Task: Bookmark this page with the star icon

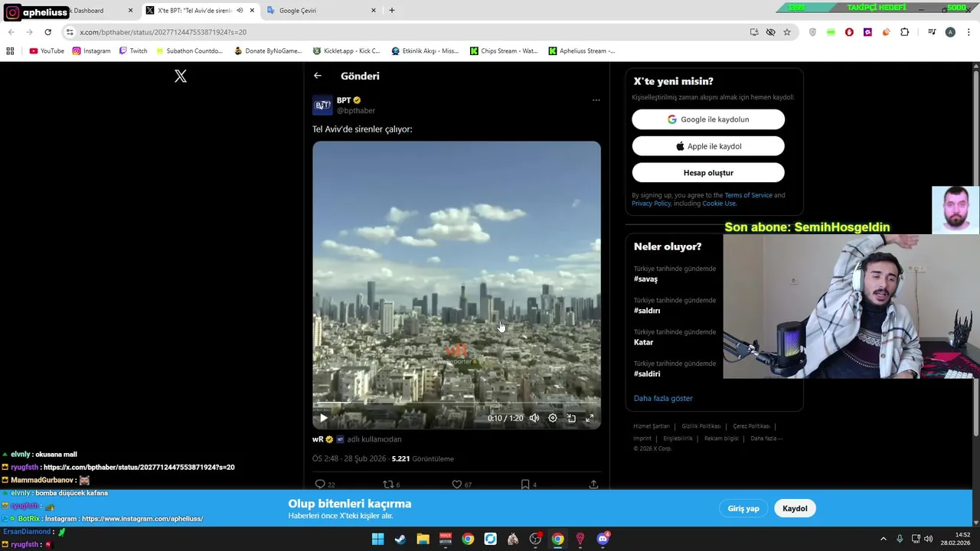Action: click(x=787, y=32)
